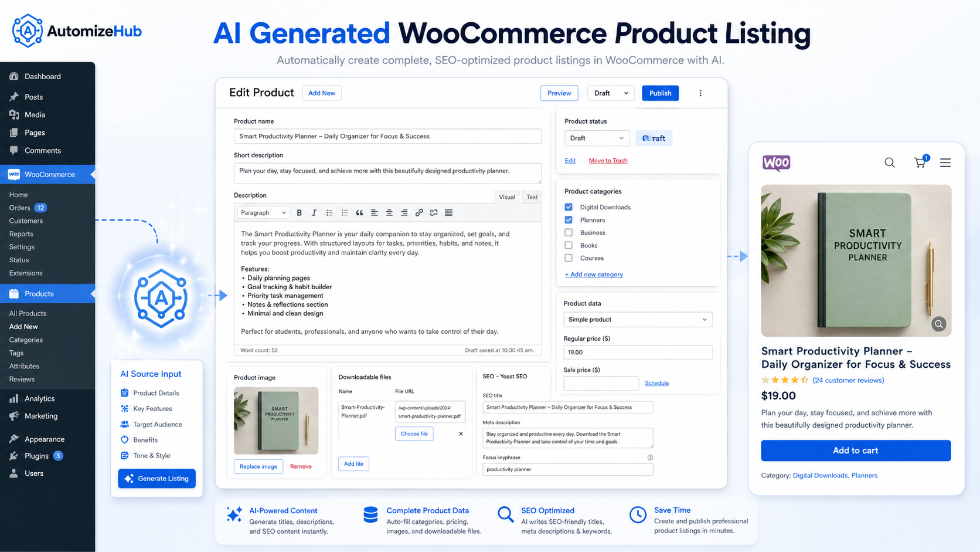Click the Focus keyphrase input field
Viewport: 980px width, 552px height.
coord(567,469)
